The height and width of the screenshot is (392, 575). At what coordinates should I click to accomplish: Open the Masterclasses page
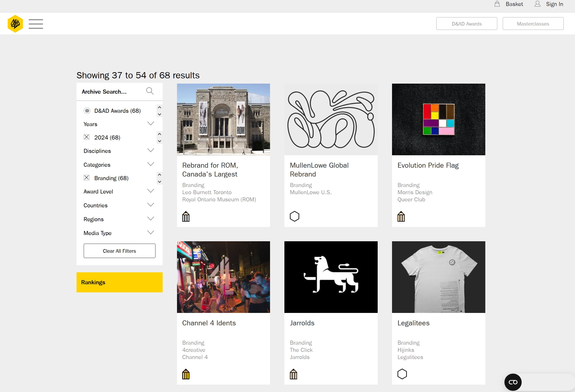tap(533, 23)
